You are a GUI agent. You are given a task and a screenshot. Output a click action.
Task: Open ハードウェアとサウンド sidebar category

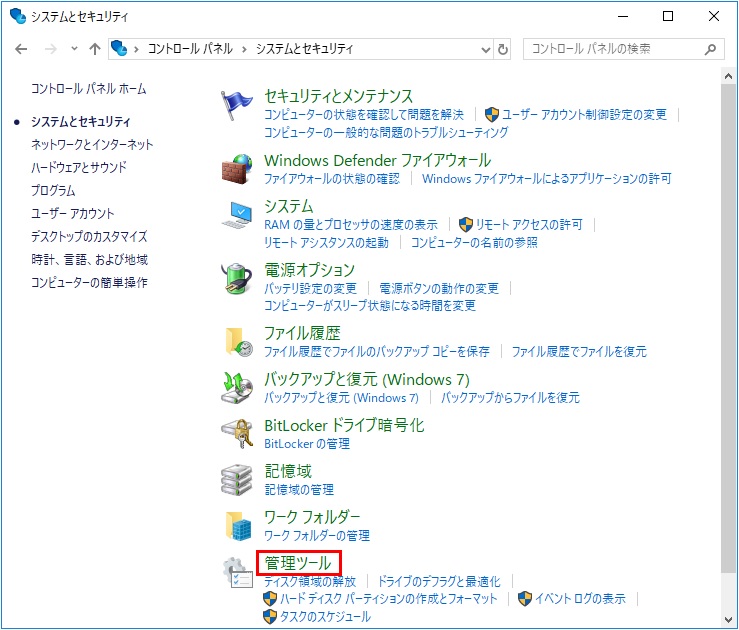click(x=79, y=167)
